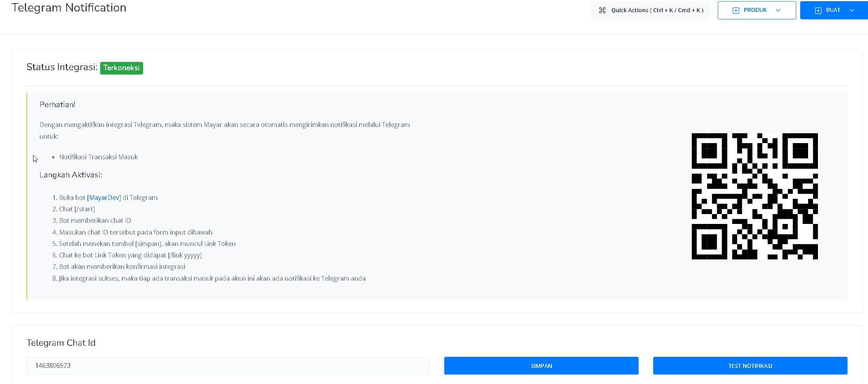Expand the BUAT dropdown chevron
The width and height of the screenshot is (868, 384).
click(852, 10)
